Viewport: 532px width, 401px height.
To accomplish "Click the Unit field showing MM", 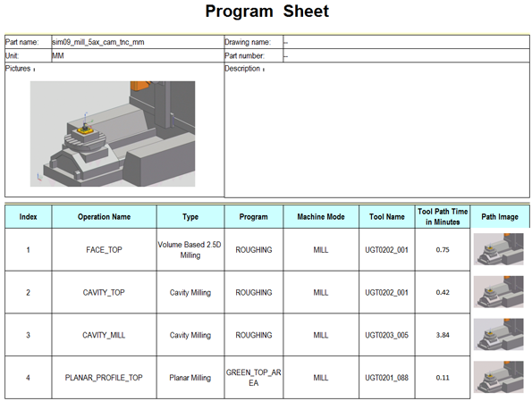I will click(x=138, y=55).
